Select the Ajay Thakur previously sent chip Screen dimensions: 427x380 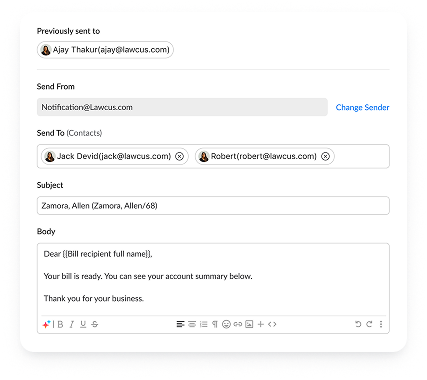105,50
